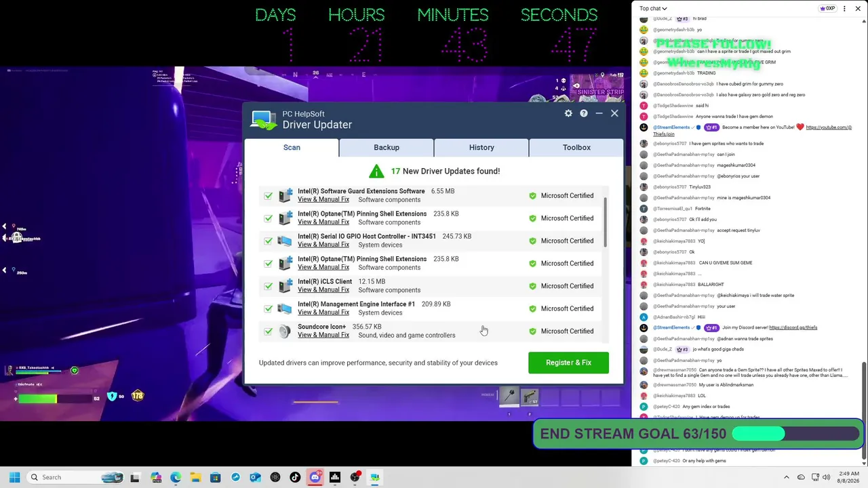Open View & Manual Fix for Serial IO GPIO
The height and width of the screenshot is (488, 868).
(323, 245)
